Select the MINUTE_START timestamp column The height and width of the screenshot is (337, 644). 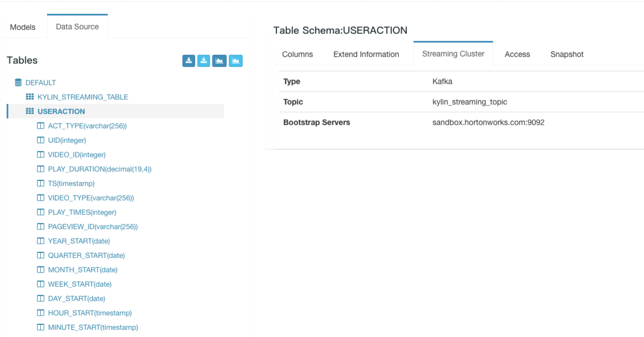coord(93,327)
